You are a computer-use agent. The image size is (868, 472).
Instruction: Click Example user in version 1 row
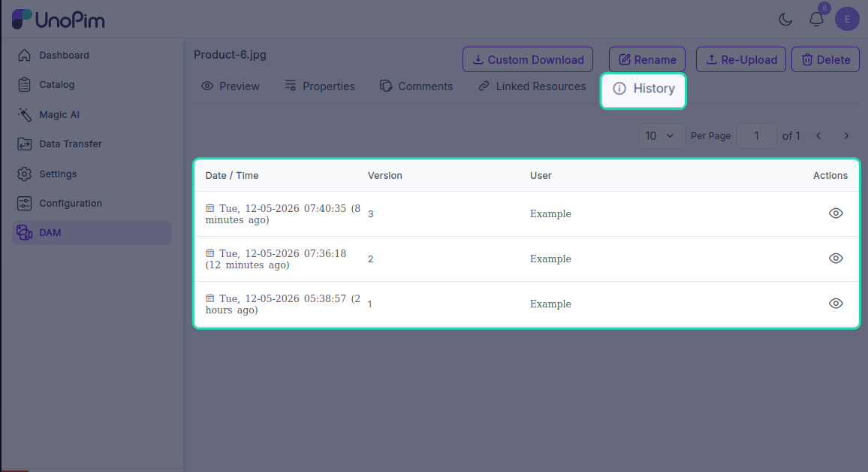[x=550, y=304]
